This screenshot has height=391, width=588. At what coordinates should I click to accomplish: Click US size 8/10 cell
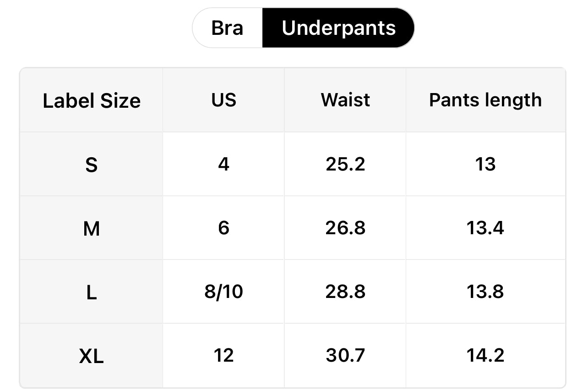point(223,292)
